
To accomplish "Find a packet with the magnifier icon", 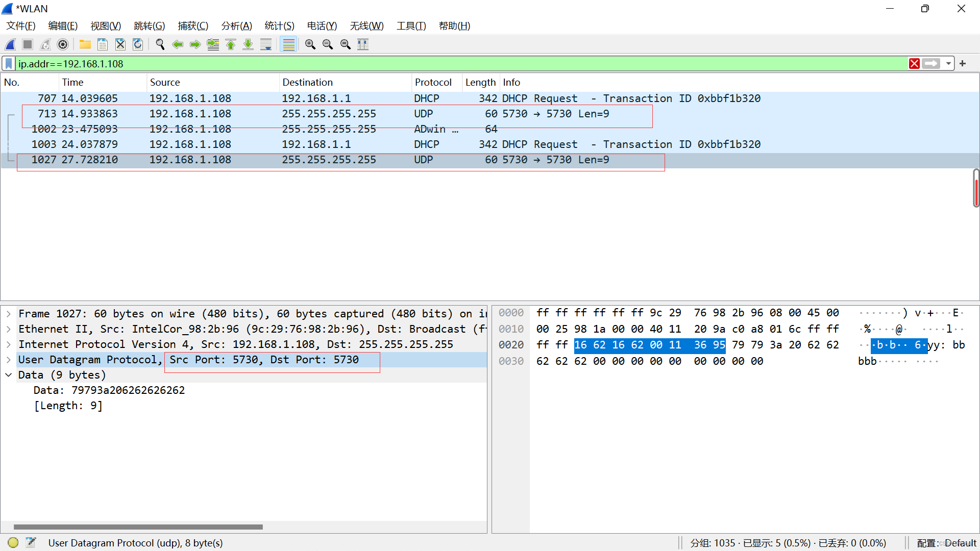I will coord(160,44).
